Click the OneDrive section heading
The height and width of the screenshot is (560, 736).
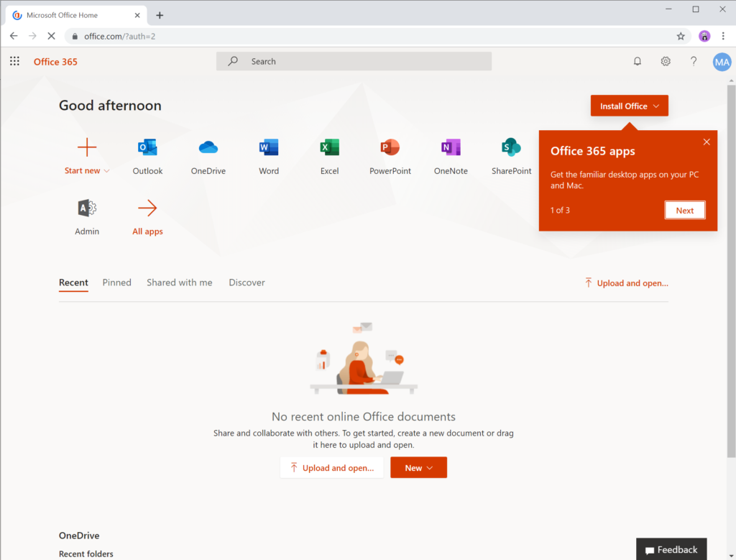tap(79, 535)
